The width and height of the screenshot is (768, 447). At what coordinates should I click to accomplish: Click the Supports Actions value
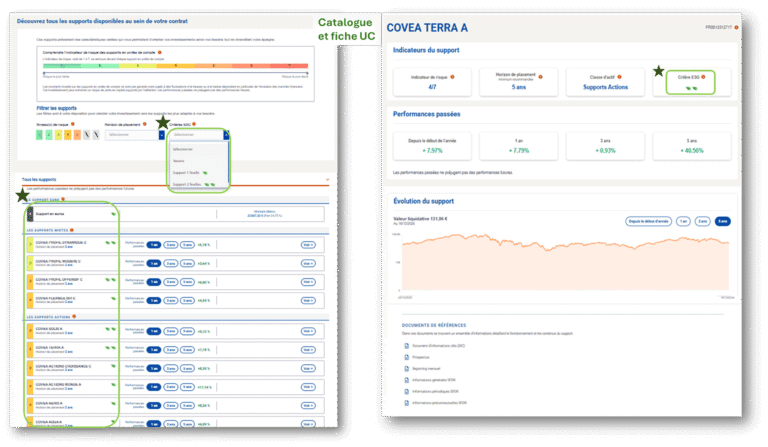pos(605,87)
